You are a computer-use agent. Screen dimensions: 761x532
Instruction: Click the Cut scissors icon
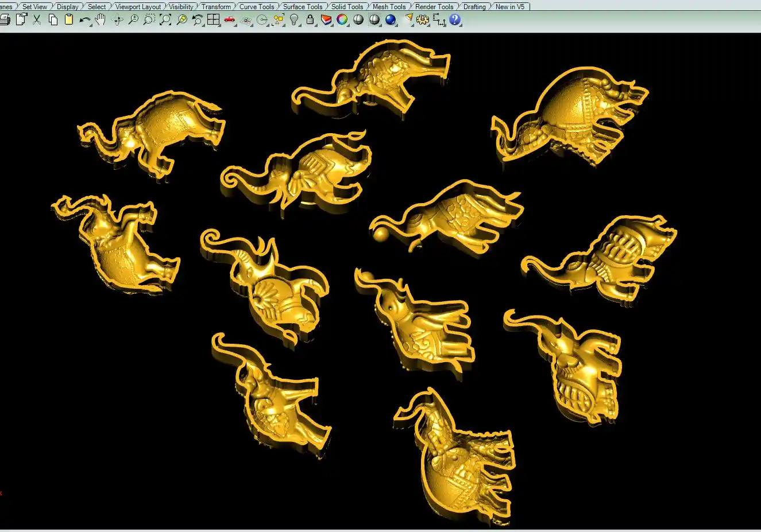[37, 20]
